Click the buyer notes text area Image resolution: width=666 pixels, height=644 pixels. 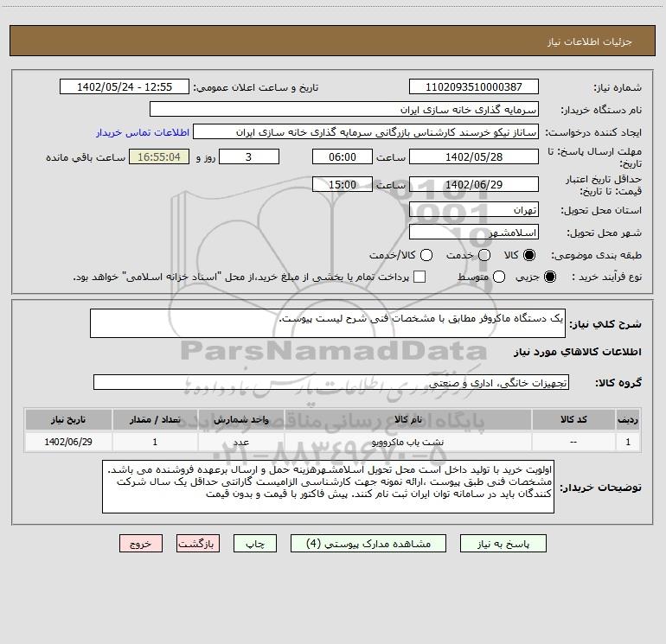click(x=329, y=487)
